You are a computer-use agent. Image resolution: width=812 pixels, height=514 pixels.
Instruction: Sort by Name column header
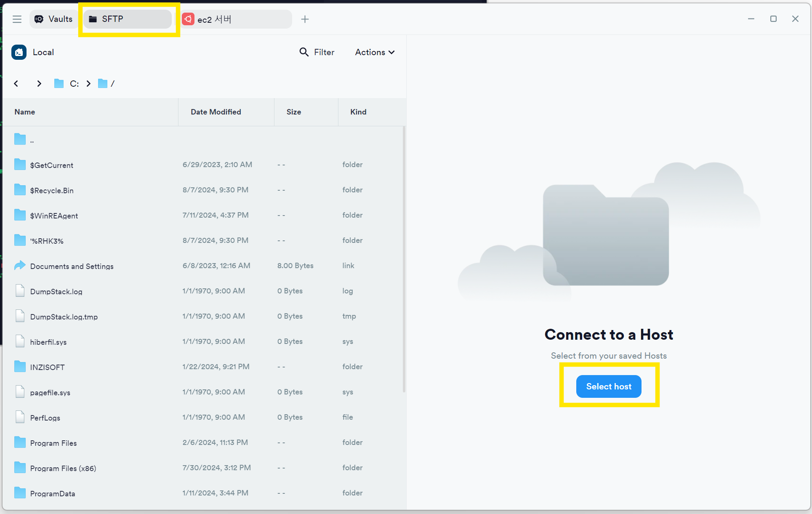[25, 112]
